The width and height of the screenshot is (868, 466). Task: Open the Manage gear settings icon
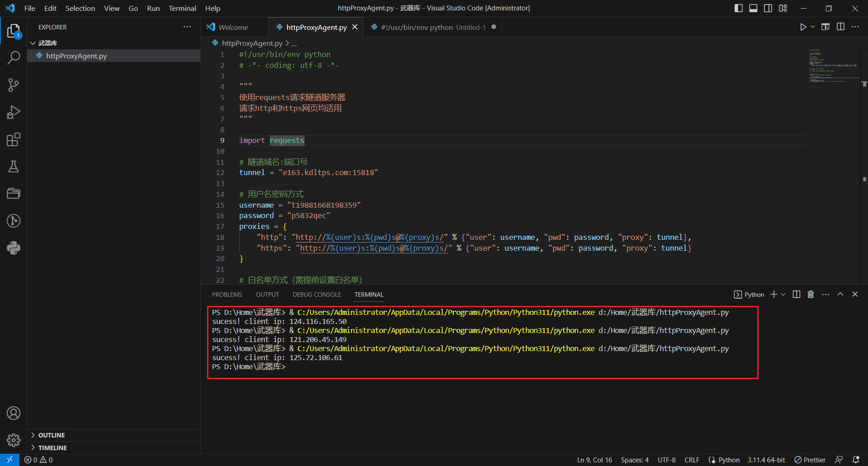pos(14,440)
